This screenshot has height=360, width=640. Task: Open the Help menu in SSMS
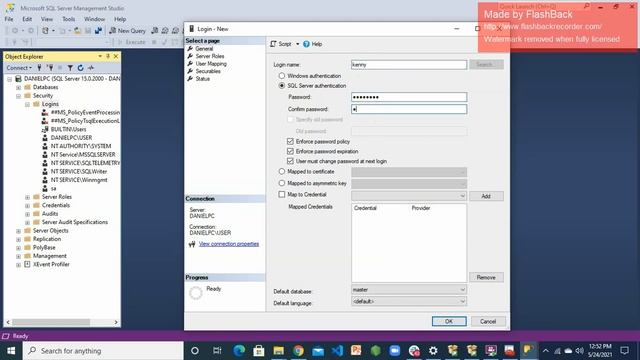coord(120,19)
